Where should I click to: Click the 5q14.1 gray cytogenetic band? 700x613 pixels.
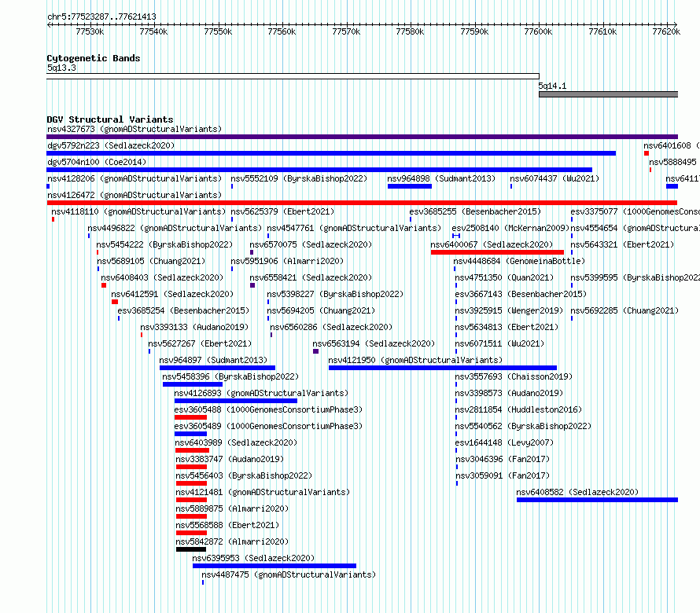[609, 94]
